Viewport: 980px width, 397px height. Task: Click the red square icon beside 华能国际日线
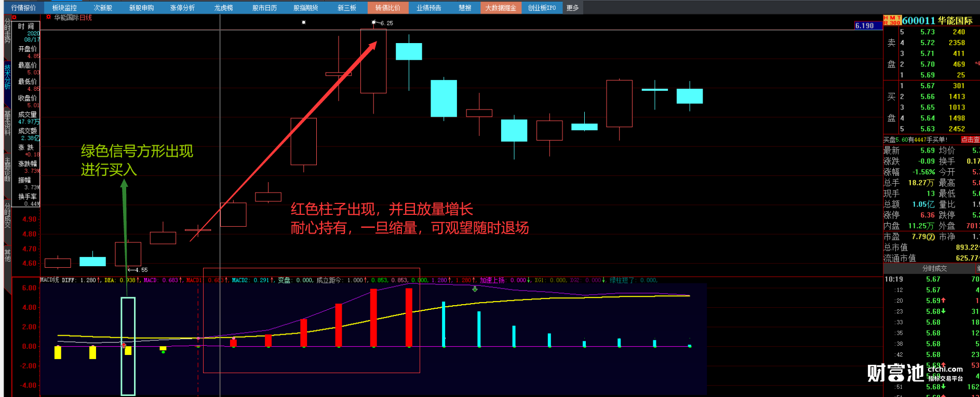(48, 17)
